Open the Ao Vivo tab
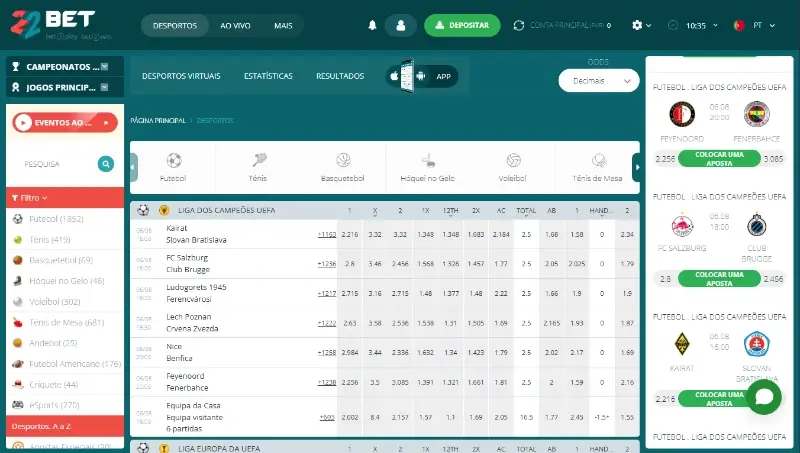 point(235,26)
